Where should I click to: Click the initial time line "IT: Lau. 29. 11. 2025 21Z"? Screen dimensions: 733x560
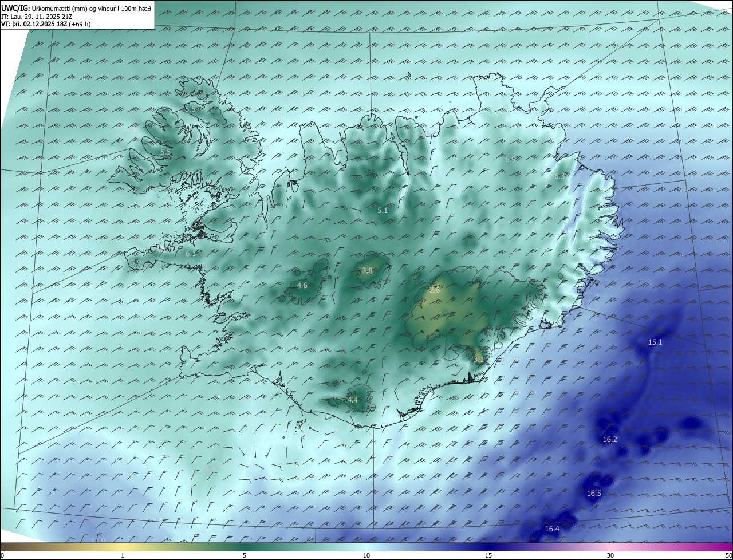coord(38,17)
